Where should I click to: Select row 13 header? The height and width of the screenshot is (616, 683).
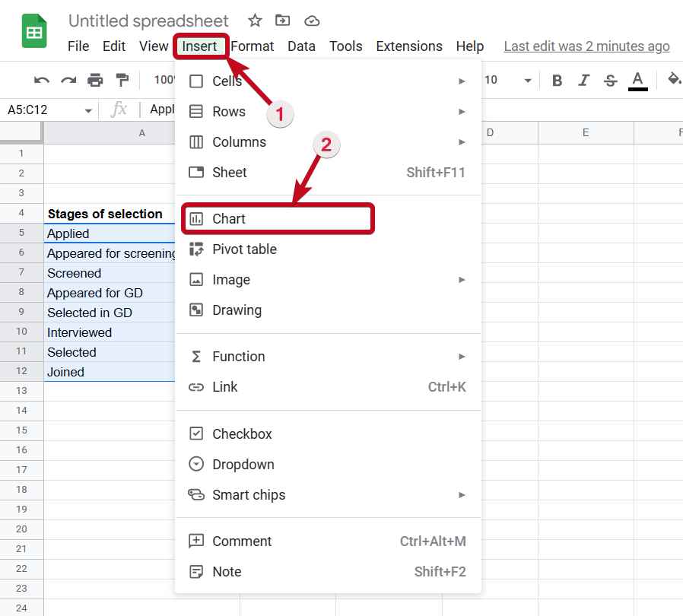[21, 391]
